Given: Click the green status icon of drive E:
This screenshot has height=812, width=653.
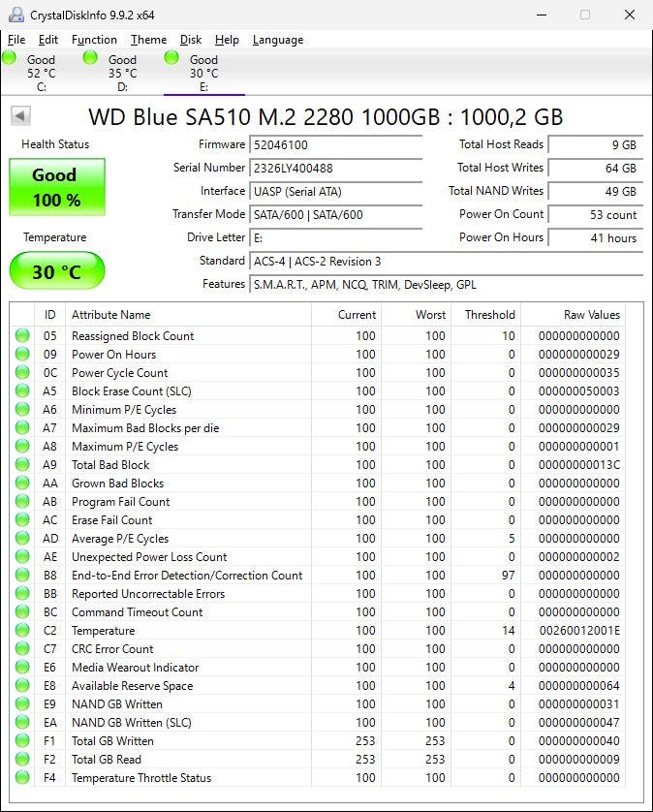Looking at the screenshot, I should click(171, 57).
